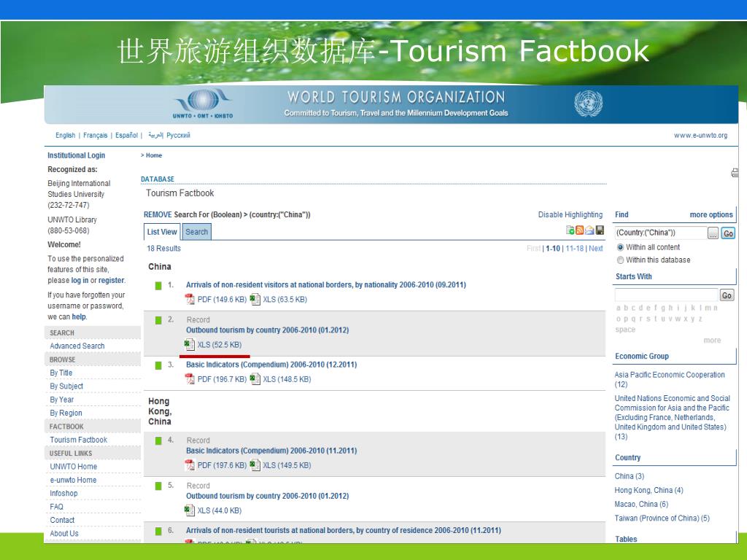The image size is (747, 560).
Task: Click the 'help' link in sidebar
Action: (x=79, y=316)
